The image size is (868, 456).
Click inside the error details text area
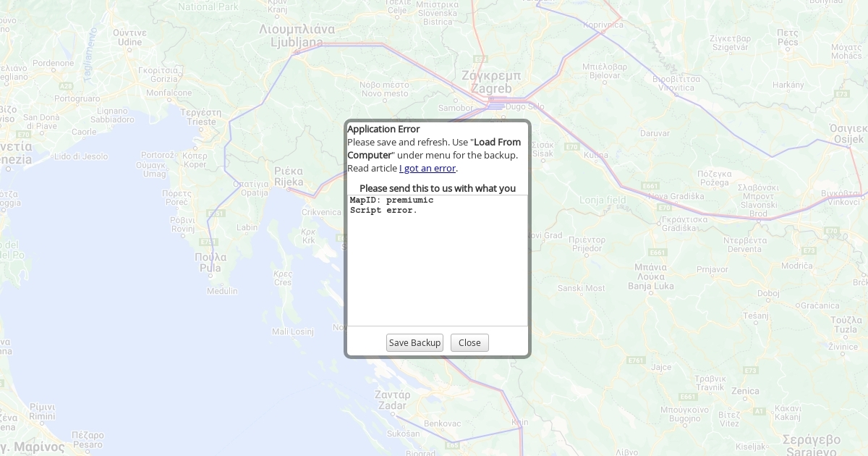pyautogui.click(x=438, y=261)
